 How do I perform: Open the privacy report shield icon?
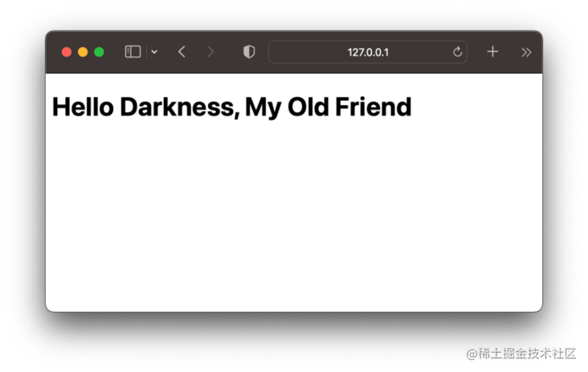coord(249,51)
